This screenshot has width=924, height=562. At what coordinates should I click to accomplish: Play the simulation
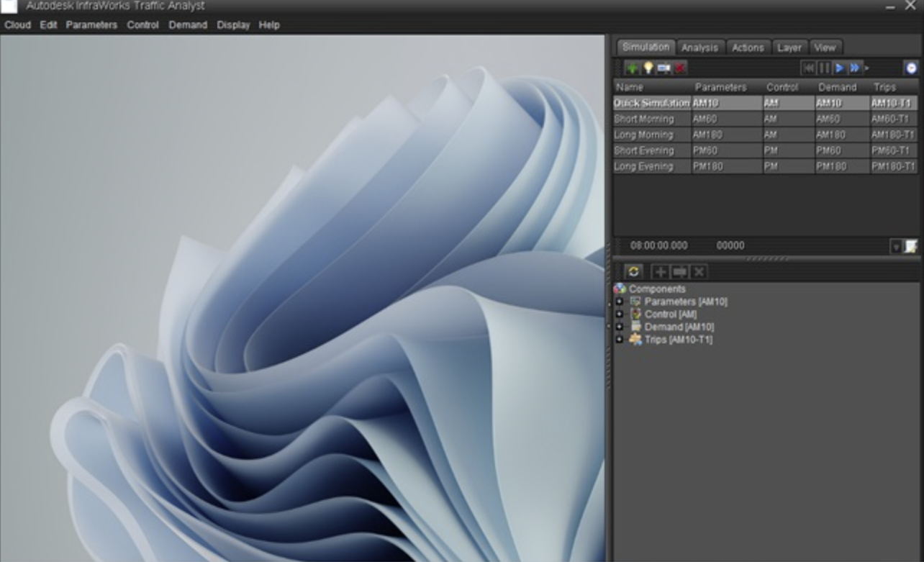tap(839, 68)
